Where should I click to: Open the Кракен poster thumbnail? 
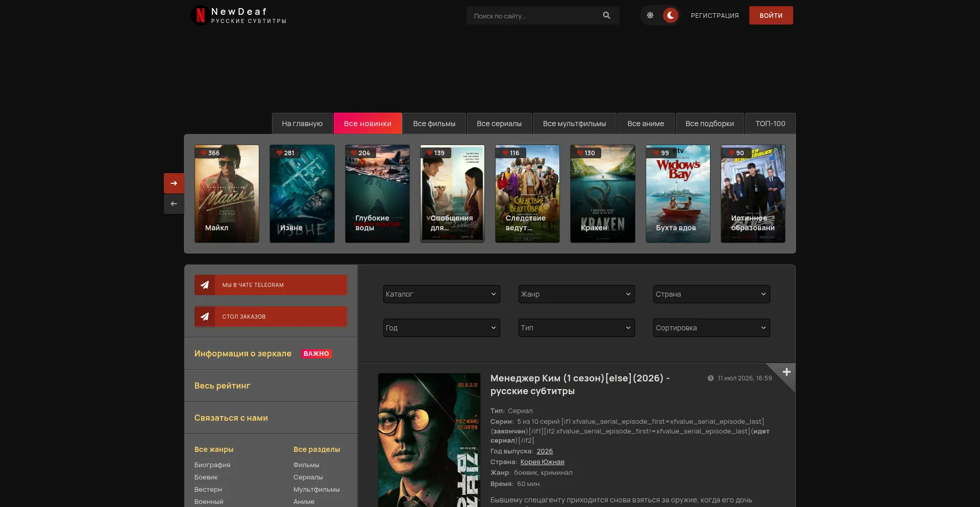603,194
